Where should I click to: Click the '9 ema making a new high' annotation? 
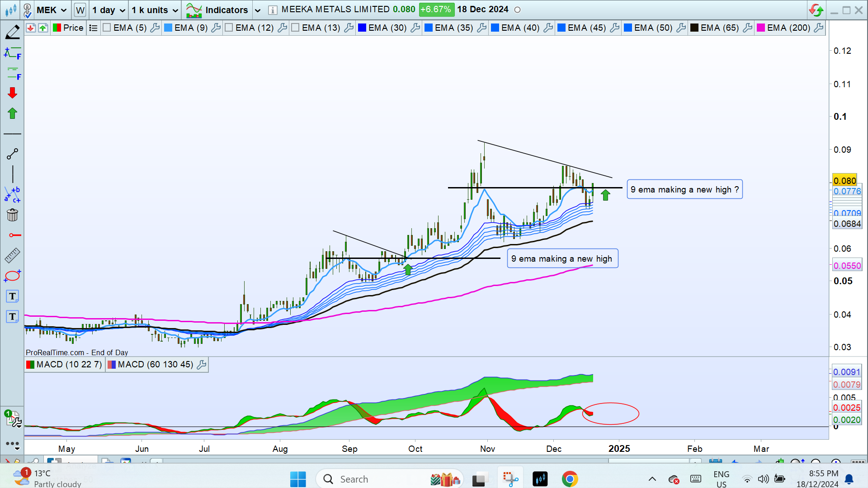(x=562, y=259)
